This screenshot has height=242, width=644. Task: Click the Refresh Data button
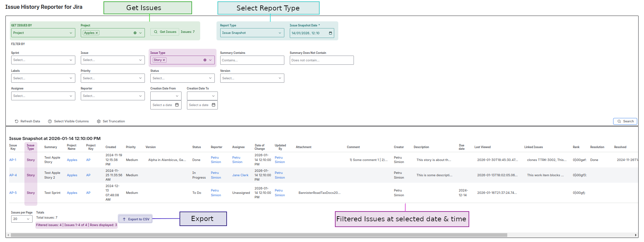pos(27,121)
